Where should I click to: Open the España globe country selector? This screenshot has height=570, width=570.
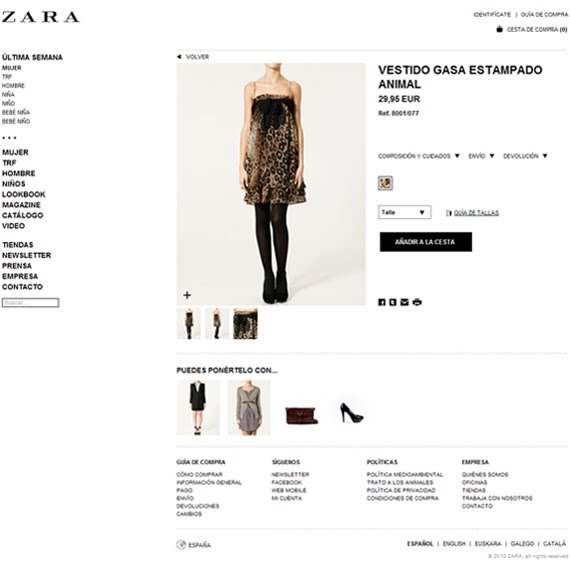193,545
